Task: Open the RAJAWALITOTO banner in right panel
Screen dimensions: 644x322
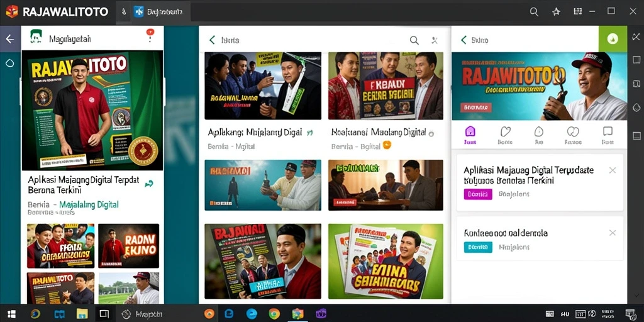Action: coord(539,86)
